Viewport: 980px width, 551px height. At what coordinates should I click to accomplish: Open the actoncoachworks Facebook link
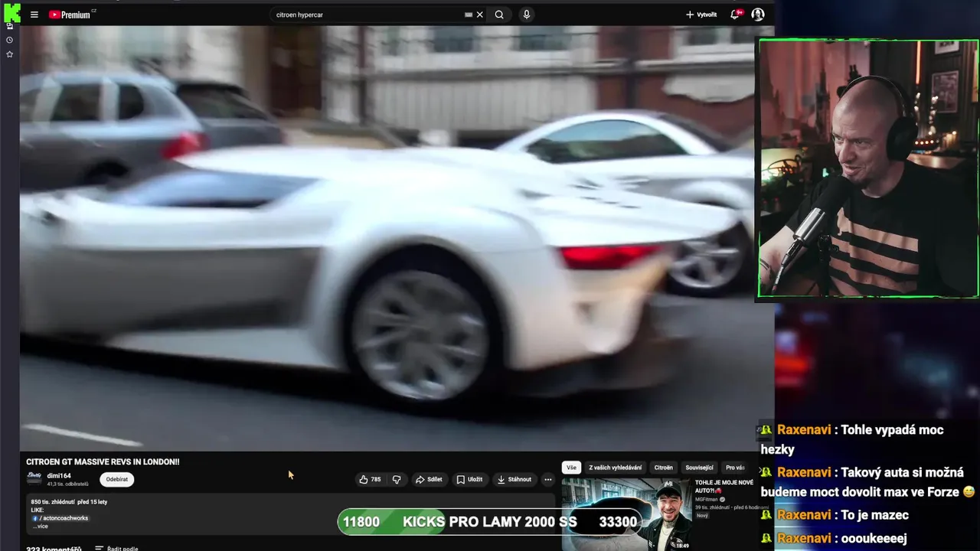point(60,518)
